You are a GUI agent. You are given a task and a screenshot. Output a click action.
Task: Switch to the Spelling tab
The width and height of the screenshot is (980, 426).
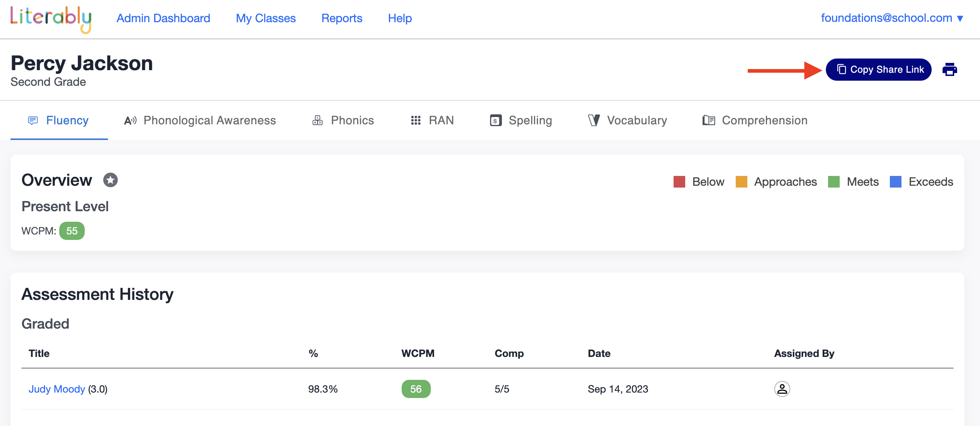click(x=521, y=121)
